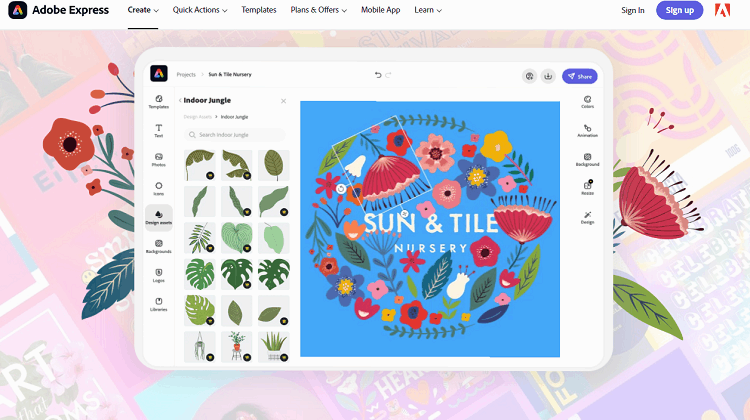This screenshot has height=420, width=750.
Task: Expand the Plans & Offers dropdown
Action: point(319,10)
